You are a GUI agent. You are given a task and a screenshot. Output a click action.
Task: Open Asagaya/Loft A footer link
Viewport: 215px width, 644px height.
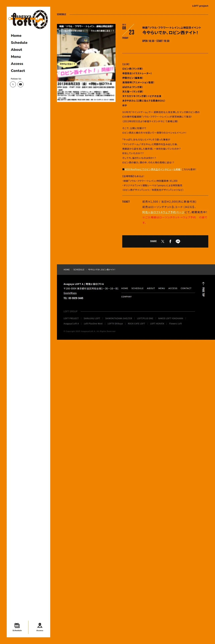tap(71, 324)
